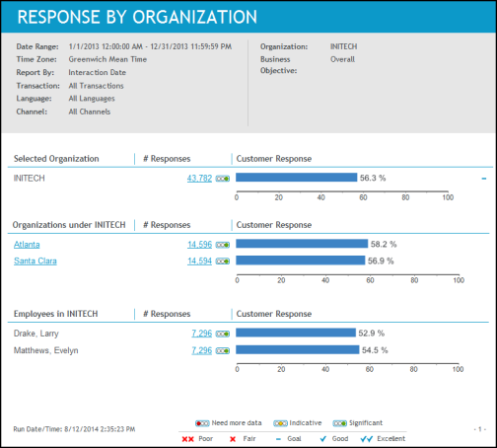Click the green Significant legend icon
Image resolution: width=497 pixels, height=448 pixels.
point(339,423)
